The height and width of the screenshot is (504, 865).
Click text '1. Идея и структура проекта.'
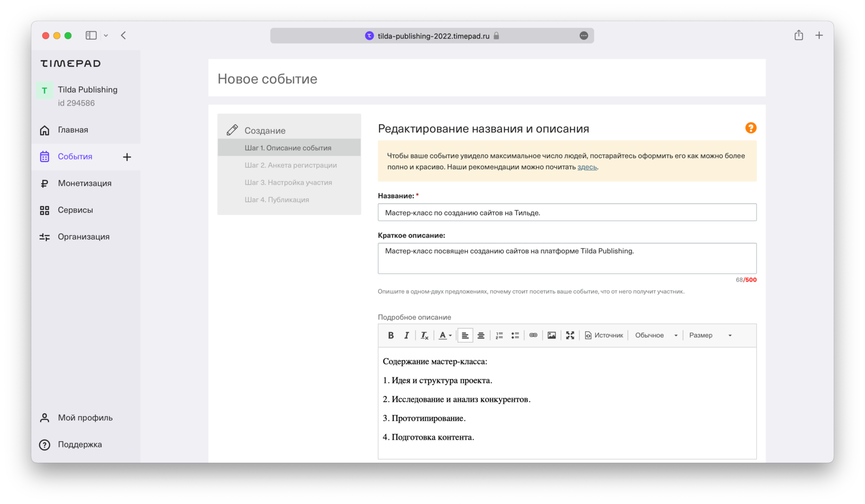[x=438, y=380]
